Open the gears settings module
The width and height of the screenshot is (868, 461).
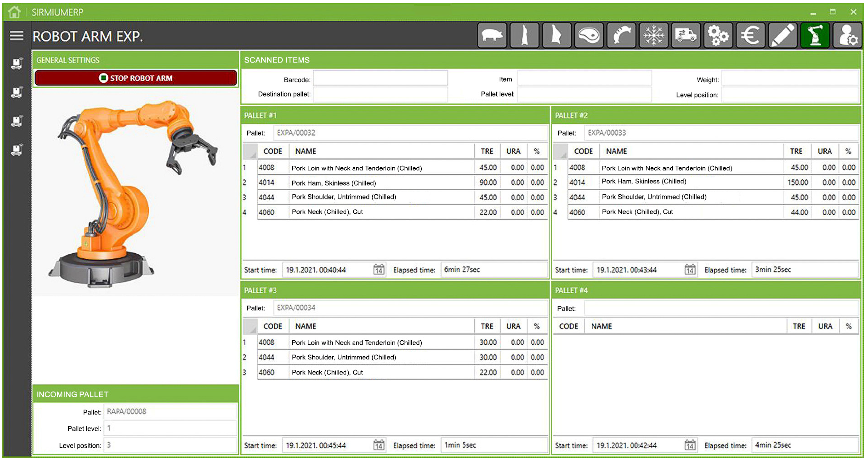pyautogui.click(x=718, y=35)
